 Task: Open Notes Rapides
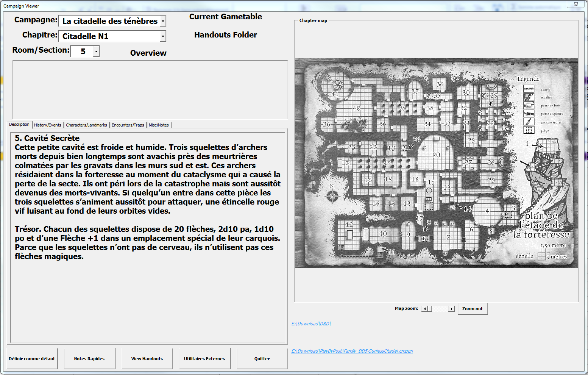pos(89,359)
